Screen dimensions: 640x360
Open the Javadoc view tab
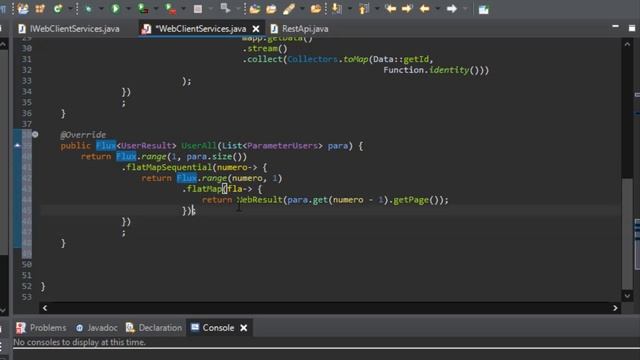click(97, 328)
